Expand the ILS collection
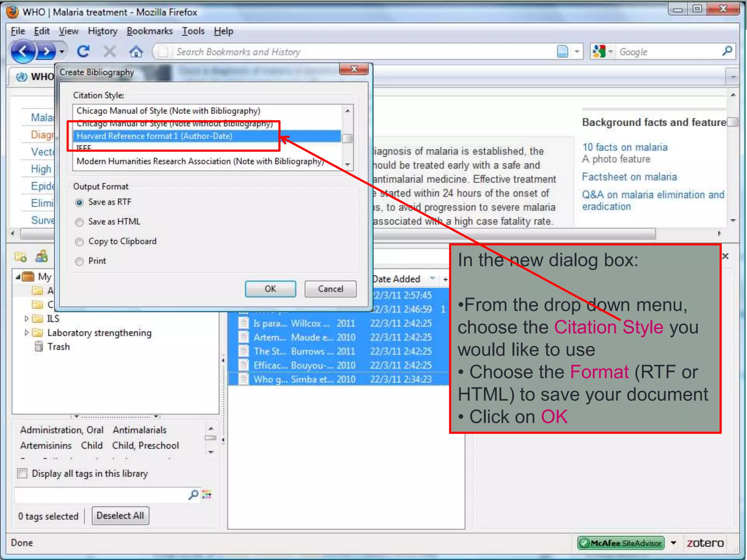The image size is (747, 560). coord(26,318)
